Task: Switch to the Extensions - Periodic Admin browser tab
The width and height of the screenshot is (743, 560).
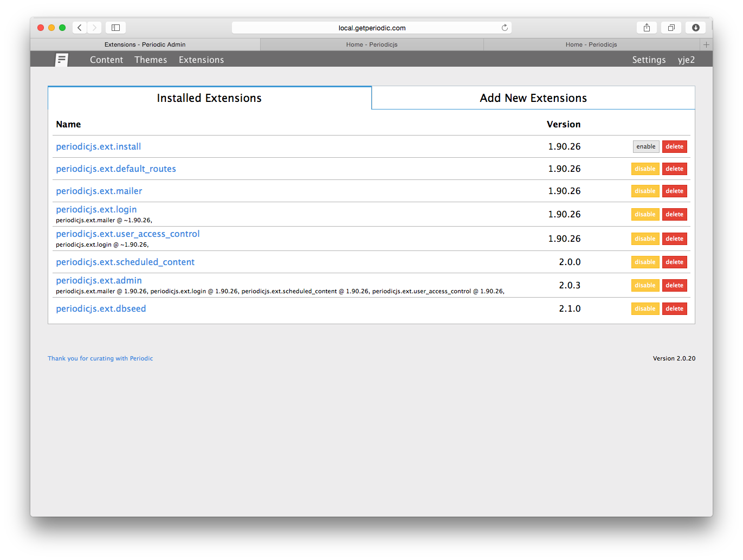Action: pos(145,44)
